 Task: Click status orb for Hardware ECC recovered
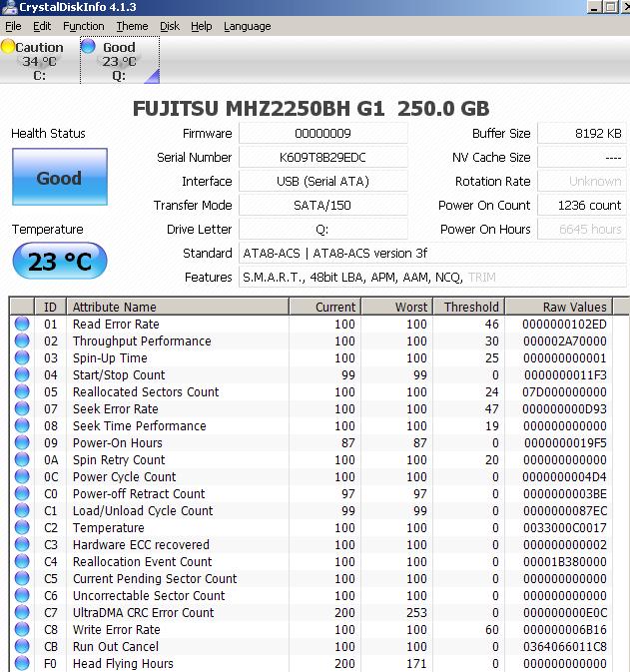click(22, 544)
